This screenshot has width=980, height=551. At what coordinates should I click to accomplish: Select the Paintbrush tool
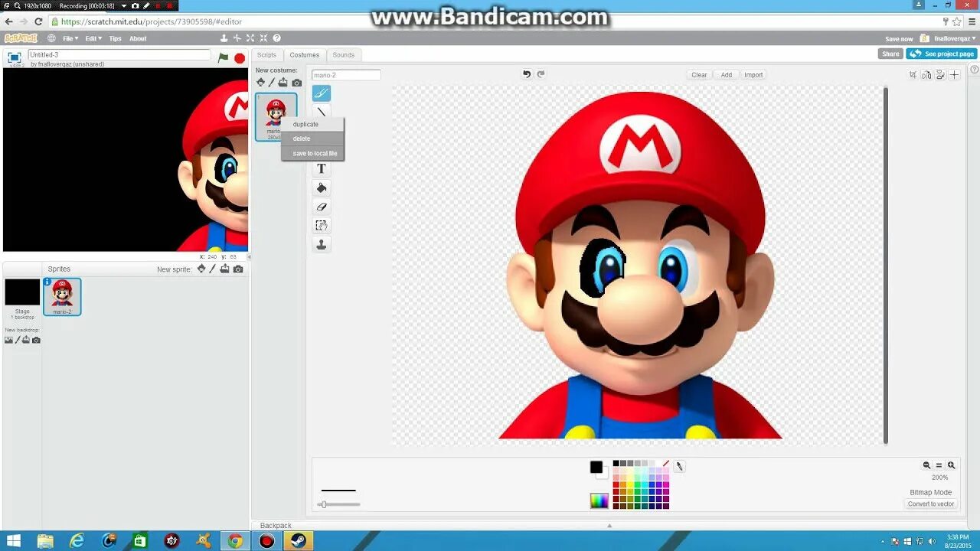322,93
